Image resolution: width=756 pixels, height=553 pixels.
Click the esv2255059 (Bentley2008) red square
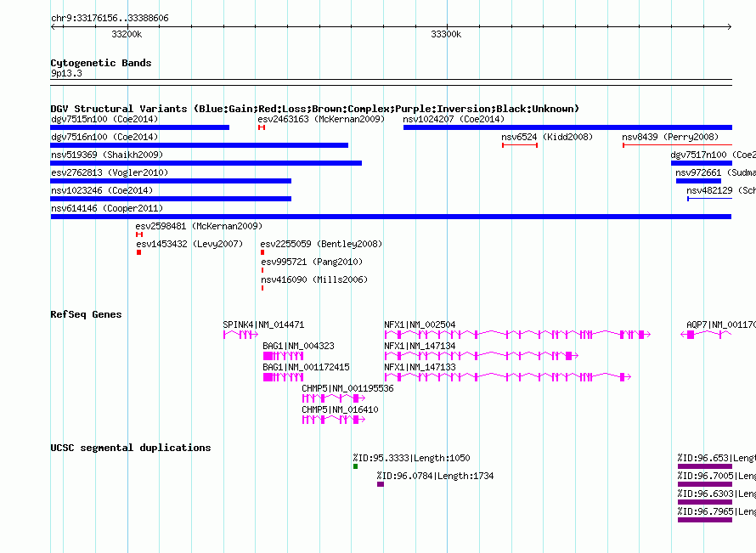point(262,252)
